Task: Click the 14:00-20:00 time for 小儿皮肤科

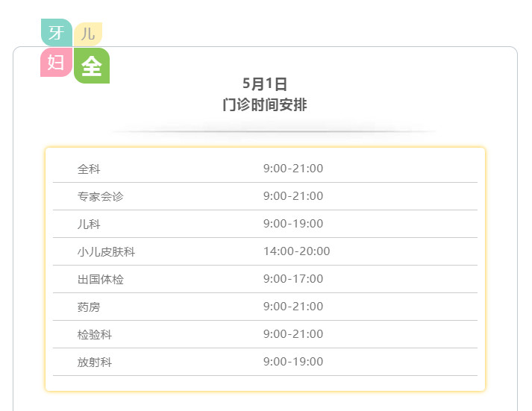Action: (x=297, y=251)
